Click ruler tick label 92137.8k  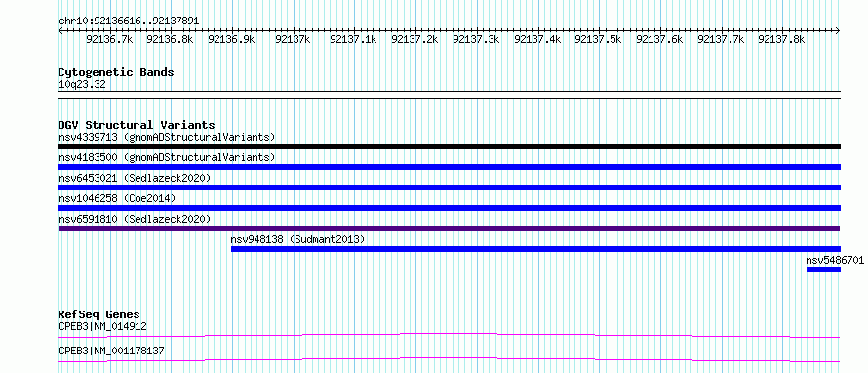pyautogui.click(x=781, y=39)
